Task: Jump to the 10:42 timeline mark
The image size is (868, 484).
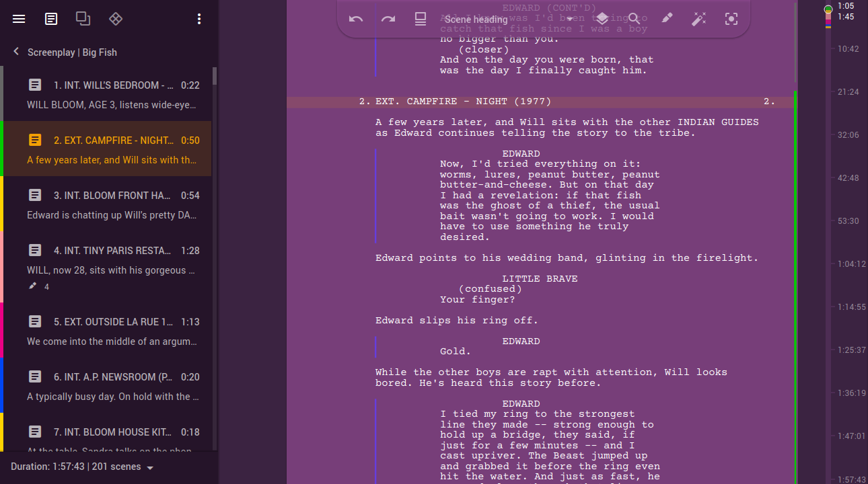Action: click(x=848, y=49)
